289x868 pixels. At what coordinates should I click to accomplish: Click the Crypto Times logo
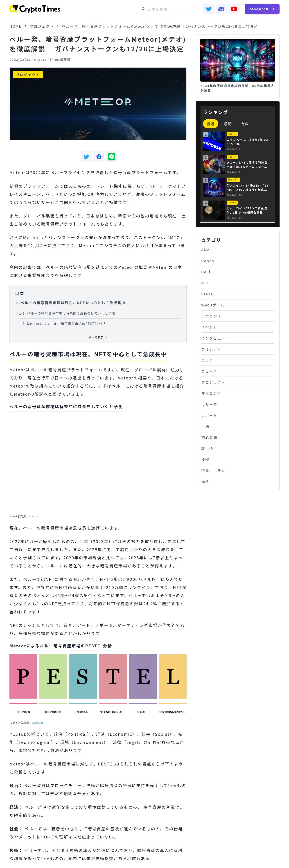(35, 9)
